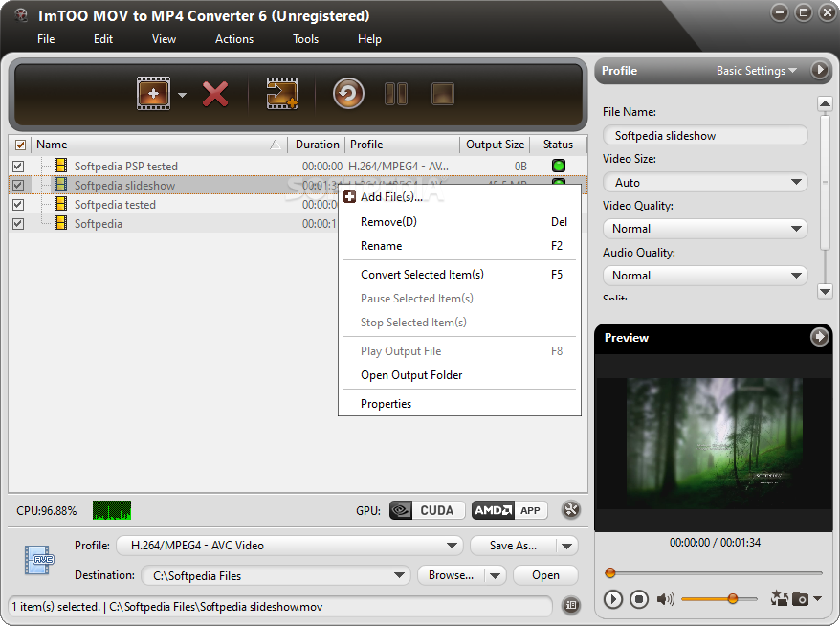Image resolution: width=840 pixels, height=626 pixels.
Task: Click the Add File(s) toolbar icon
Action: coord(154,93)
